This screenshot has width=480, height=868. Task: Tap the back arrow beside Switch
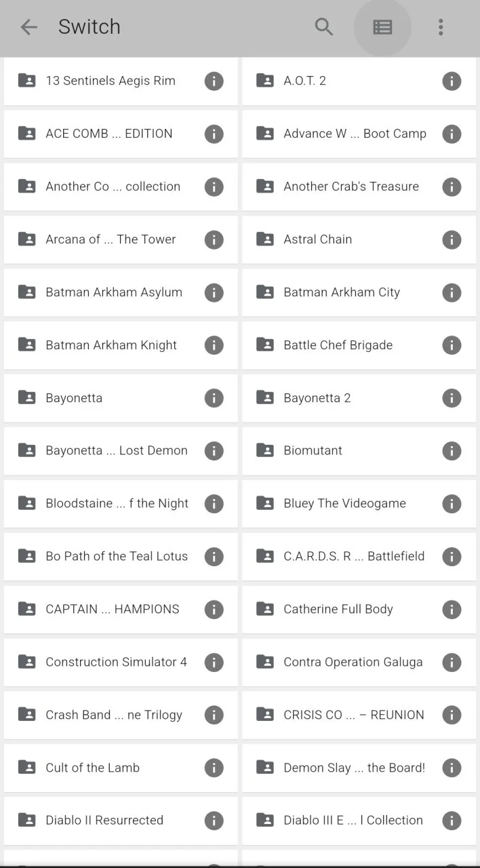click(28, 27)
